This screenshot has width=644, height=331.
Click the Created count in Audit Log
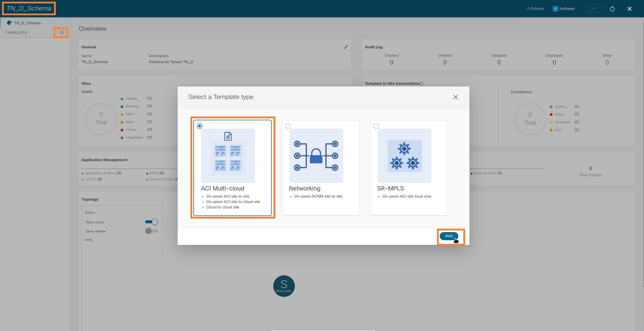click(x=392, y=62)
